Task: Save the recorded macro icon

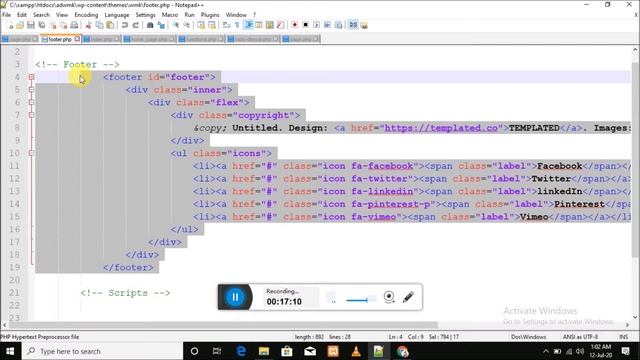Action: click(x=338, y=25)
